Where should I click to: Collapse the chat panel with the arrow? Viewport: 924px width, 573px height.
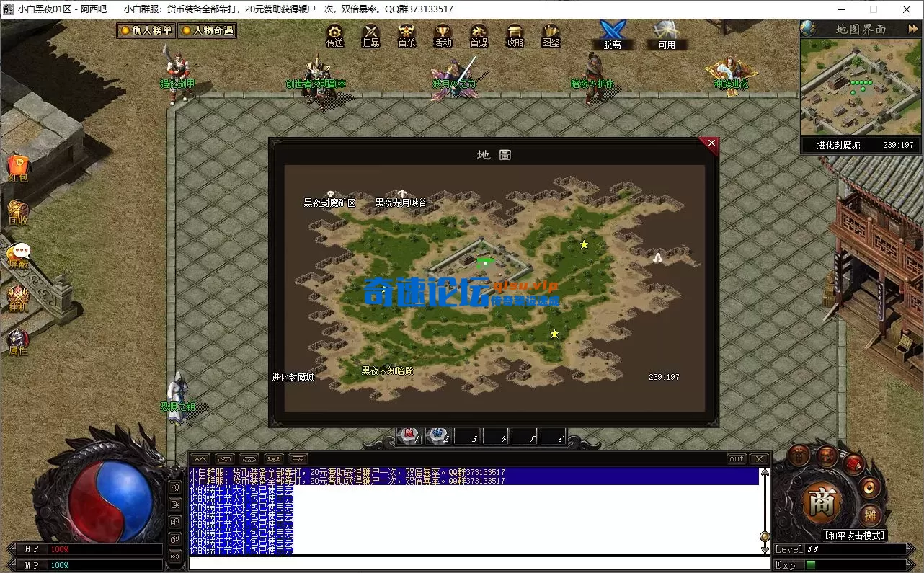[200, 458]
